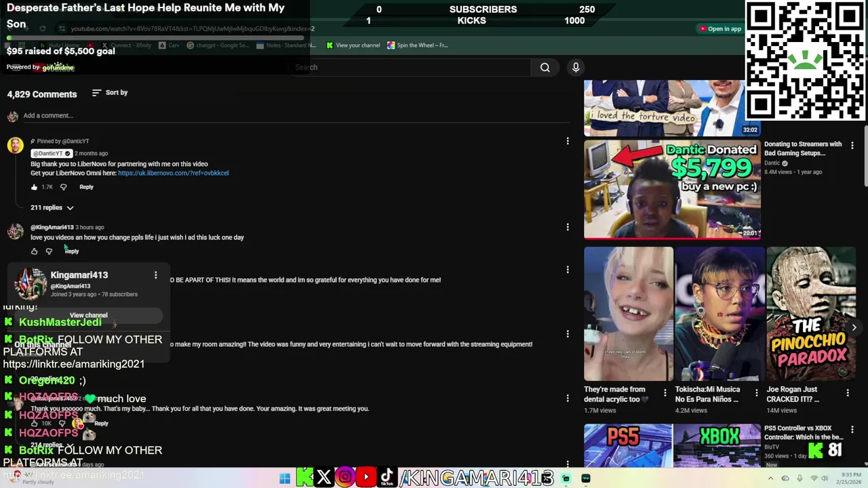Open the Dantic Donated $5,799 video thumbnail
The image size is (868, 488).
click(x=672, y=190)
